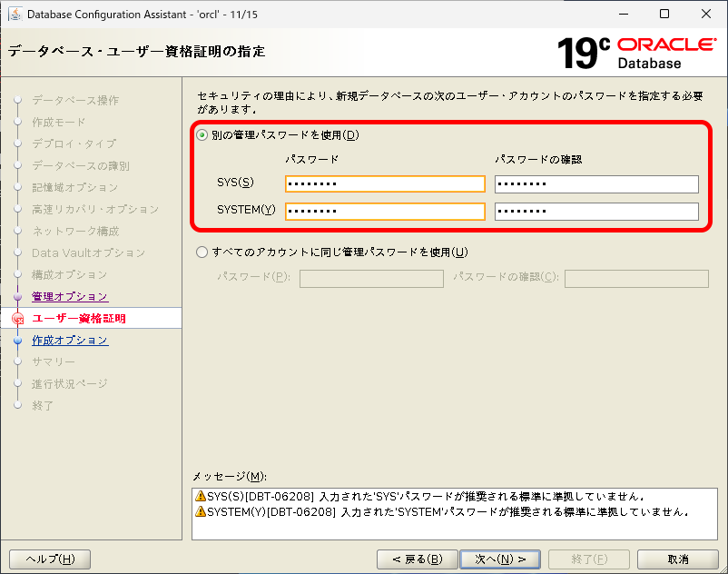The width and height of the screenshot is (728, 574).
Task: Maximize the Database Configuration Assistant window
Action: click(664, 14)
